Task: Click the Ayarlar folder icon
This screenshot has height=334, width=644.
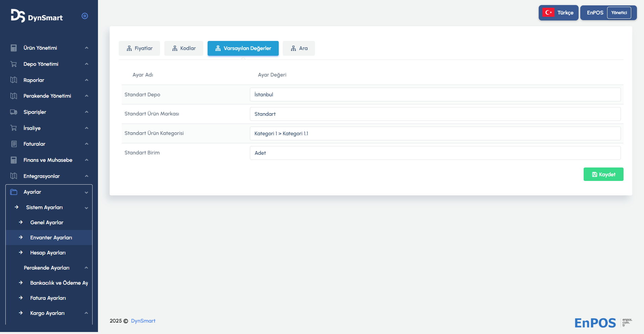Action: [14, 192]
